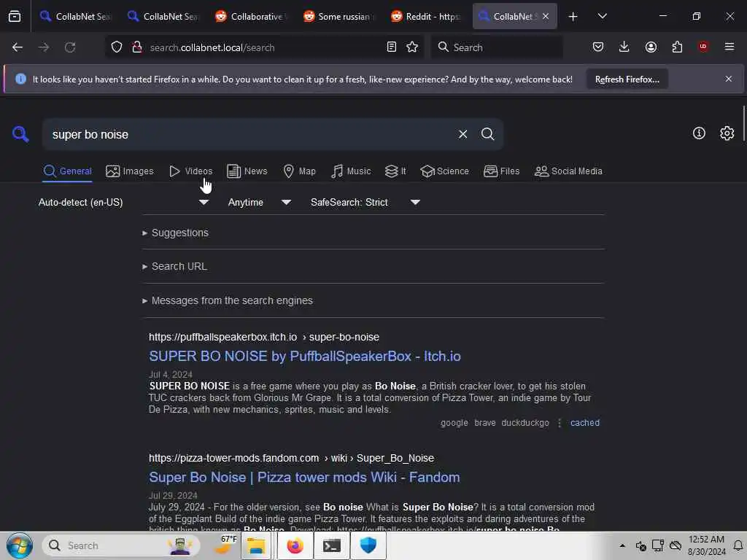Switch to the 'Reddit - https' tab

(425, 17)
